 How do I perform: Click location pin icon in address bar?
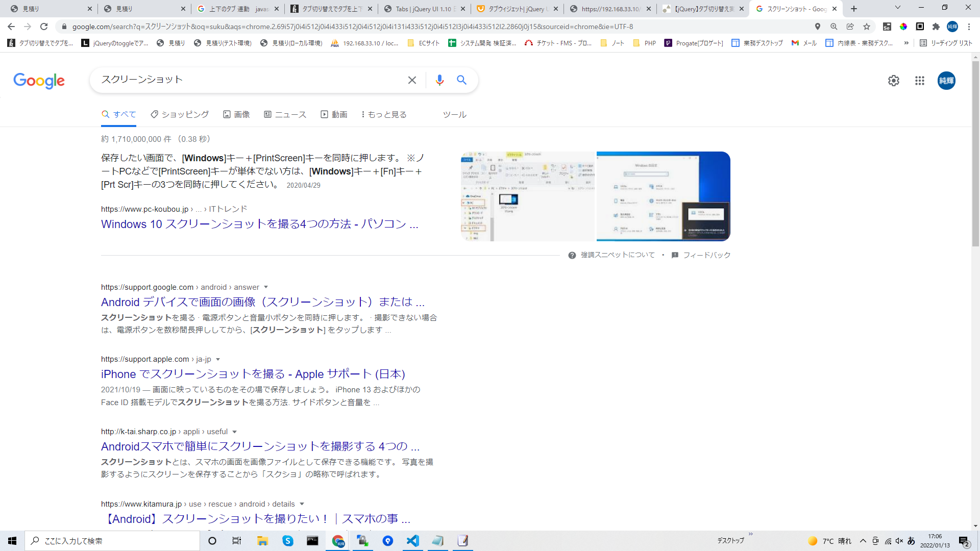click(818, 27)
